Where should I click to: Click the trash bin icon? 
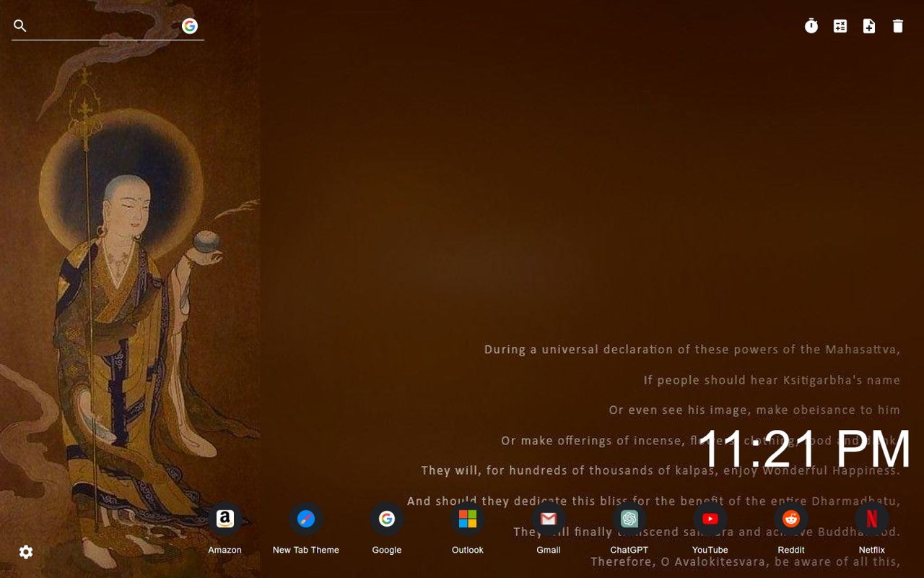click(x=898, y=26)
